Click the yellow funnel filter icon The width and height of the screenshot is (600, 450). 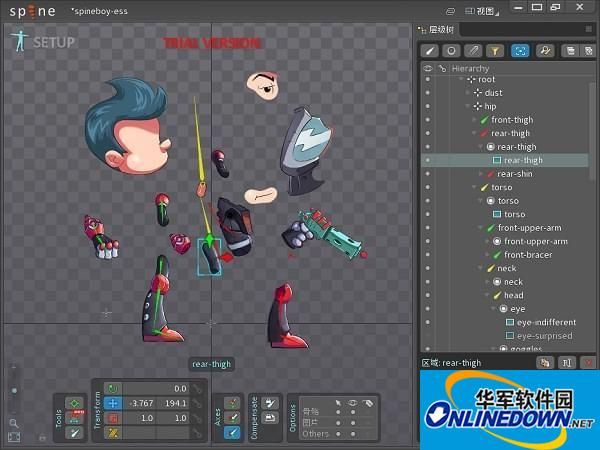495,51
